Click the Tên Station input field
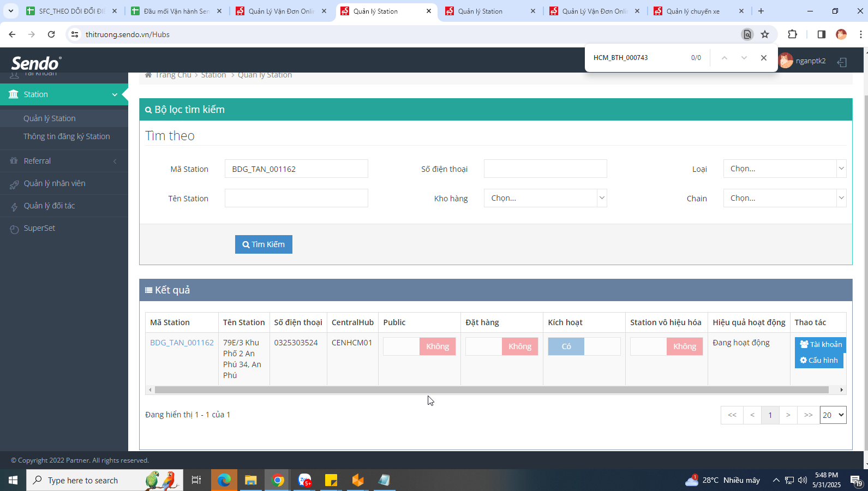This screenshot has width=868, height=491. click(x=296, y=198)
